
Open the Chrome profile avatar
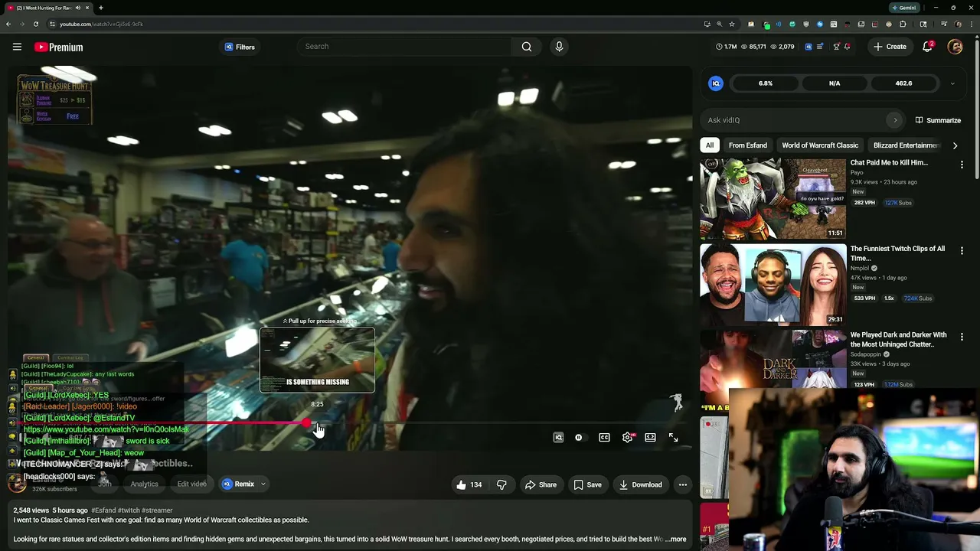point(958,24)
